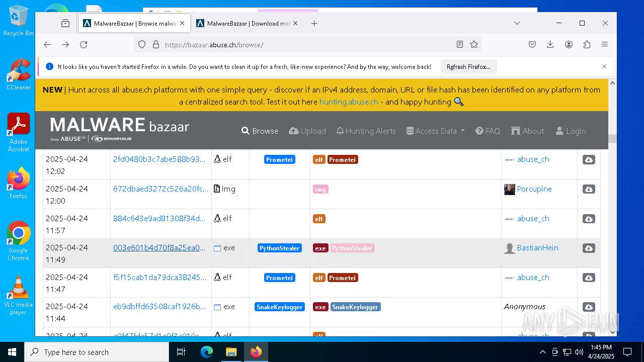This screenshot has height=362, width=644.
Task: Open Windows Start menu
Action: [x=12, y=352]
